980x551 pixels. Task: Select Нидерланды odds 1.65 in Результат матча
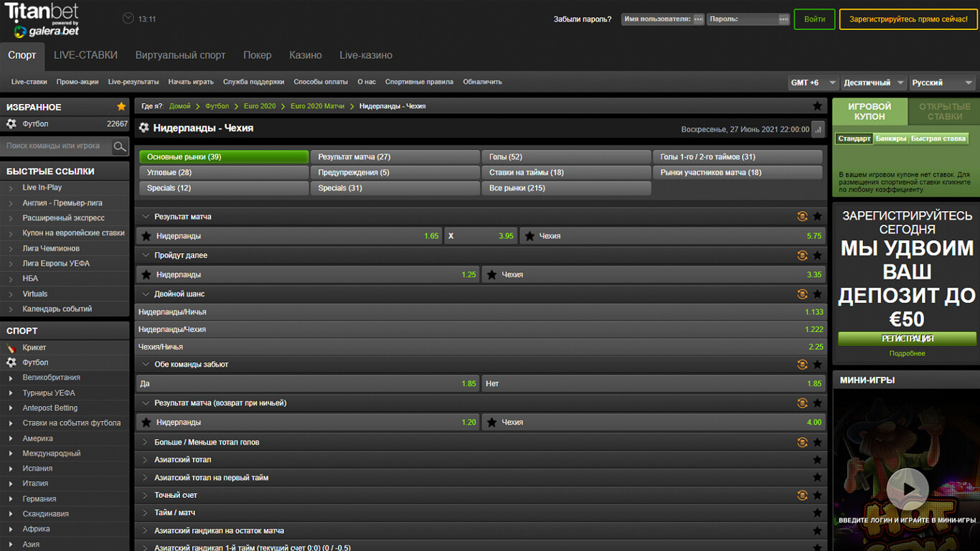click(x=288, y=236)
